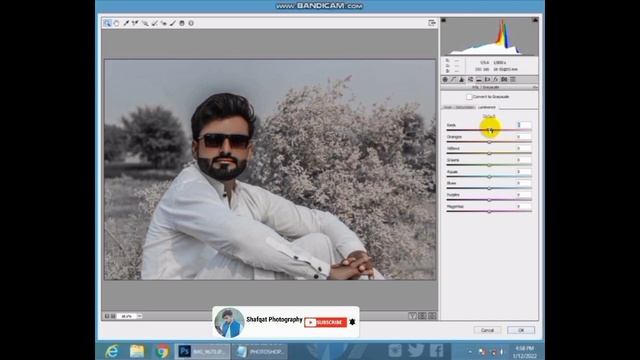
Task: Select the Spot Removal tool
Action: pos(154,23)
